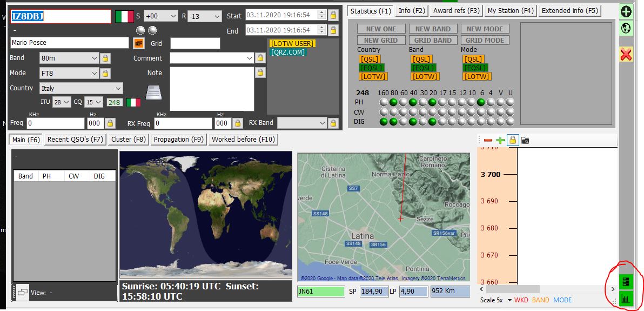Click the [QRZ.COM] label
This screenshot has height=311, width=644.
click(x=287, y=52)
